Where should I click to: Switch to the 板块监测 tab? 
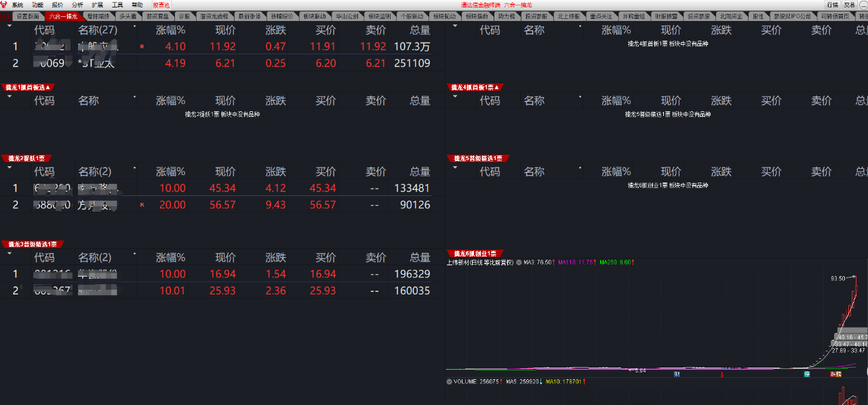click(x=378, y=16)
